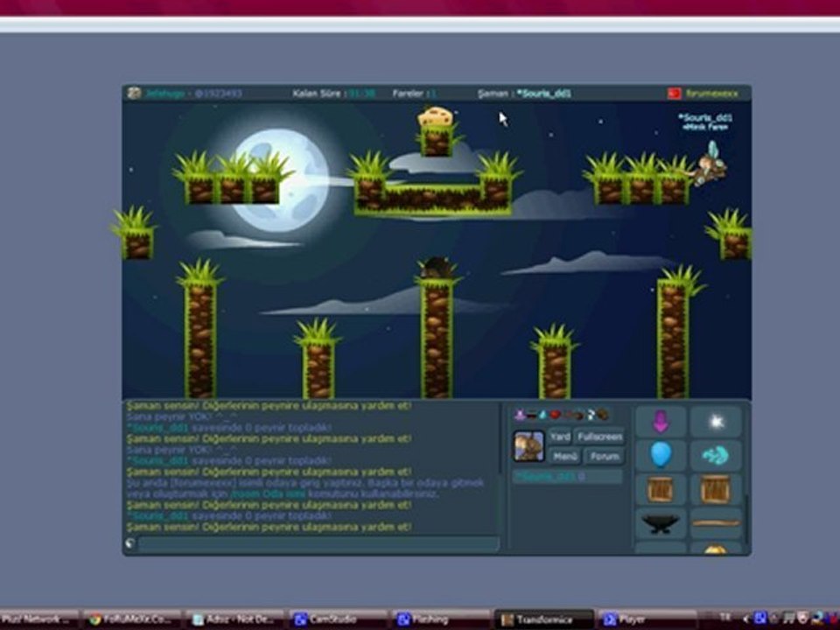Click the chat emoticon icon beside input
Image resolution: width=840 pixels, height=630 pixels.
129,543
